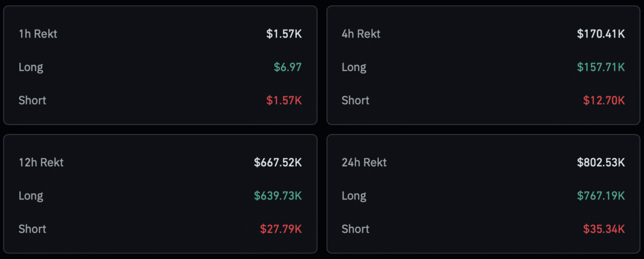The width and height of the screenshot is (644, 259).
Task: Click the Short label in 24h card
Action: point(356,229)
